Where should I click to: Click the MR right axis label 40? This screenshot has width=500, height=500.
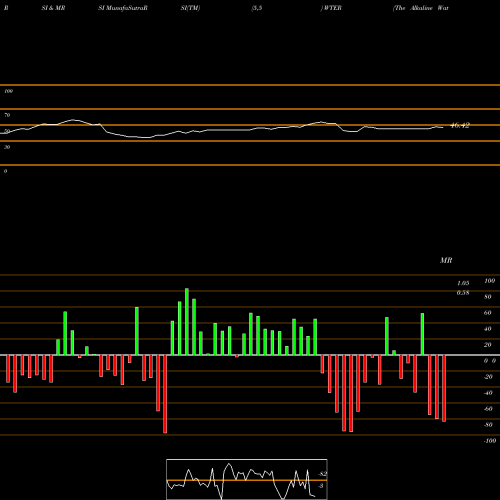click(x=488, y=329)
